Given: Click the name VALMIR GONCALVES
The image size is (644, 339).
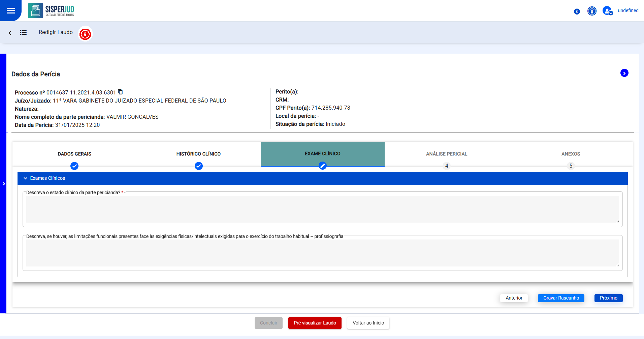Looking at the screenshot, I should tap(132, 117).
